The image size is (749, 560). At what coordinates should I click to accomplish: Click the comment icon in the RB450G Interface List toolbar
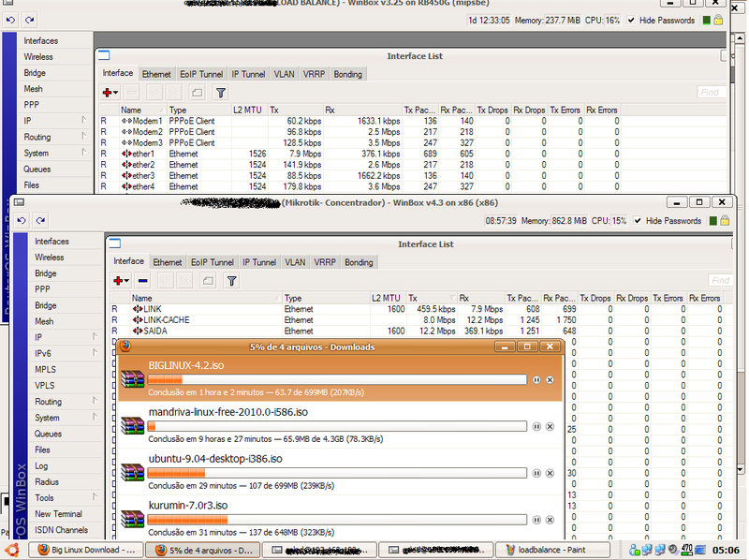click(x=197, y=93)
